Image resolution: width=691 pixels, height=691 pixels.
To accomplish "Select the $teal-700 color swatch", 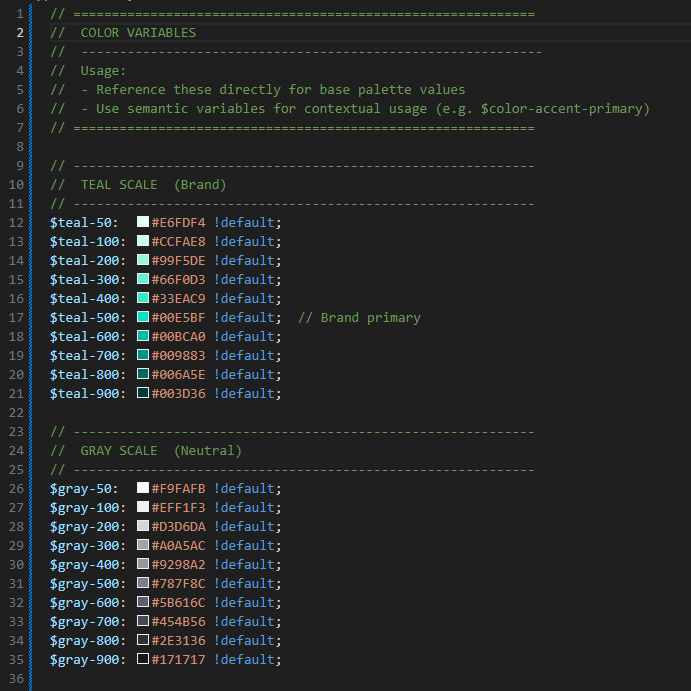I will 143,355.
